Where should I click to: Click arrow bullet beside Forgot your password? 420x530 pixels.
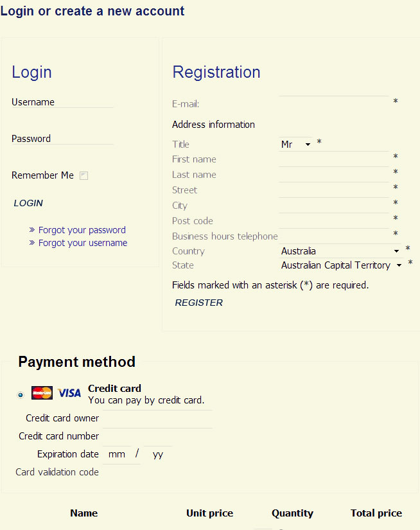[32, 230]
